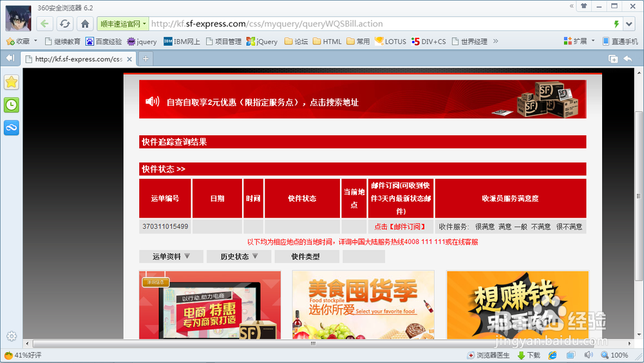Open the address bar history dropdown arrow
This screenshot has height=363, width=644.
(x=629, y=24)
